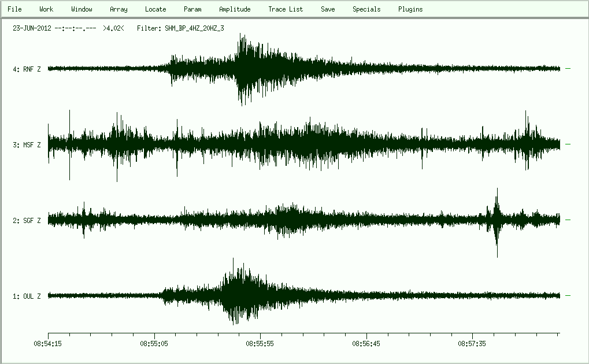Click the 08:55:05 time axis label

click(154, 343)
